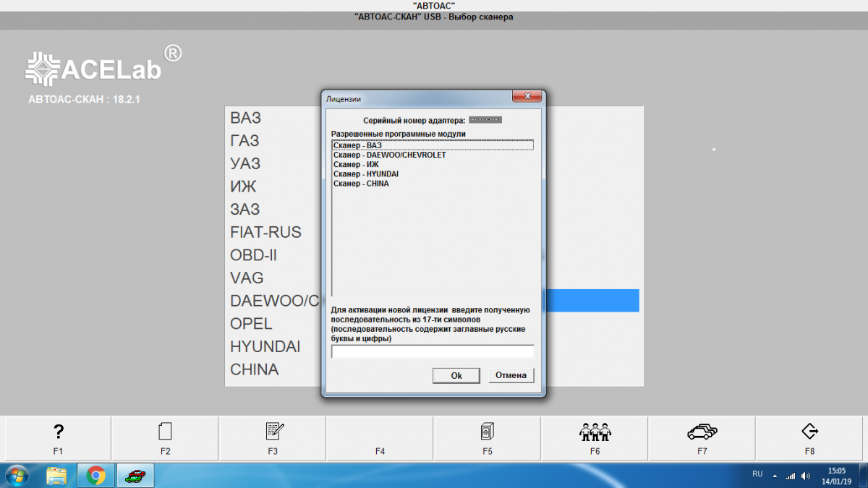
Task: Choose УАЗ in scanner list
Action: click(245, 163)
